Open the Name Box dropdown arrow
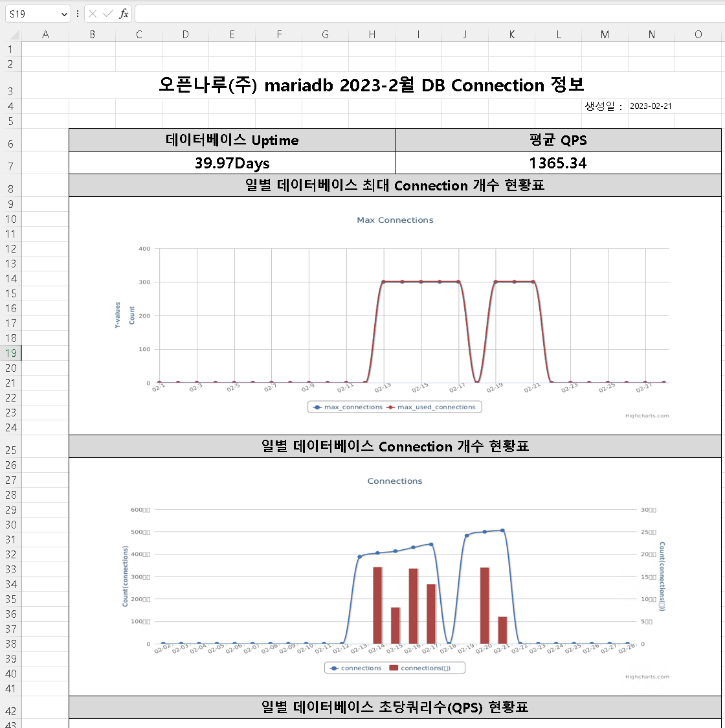725x728 pixels. [x=63, y=14]
